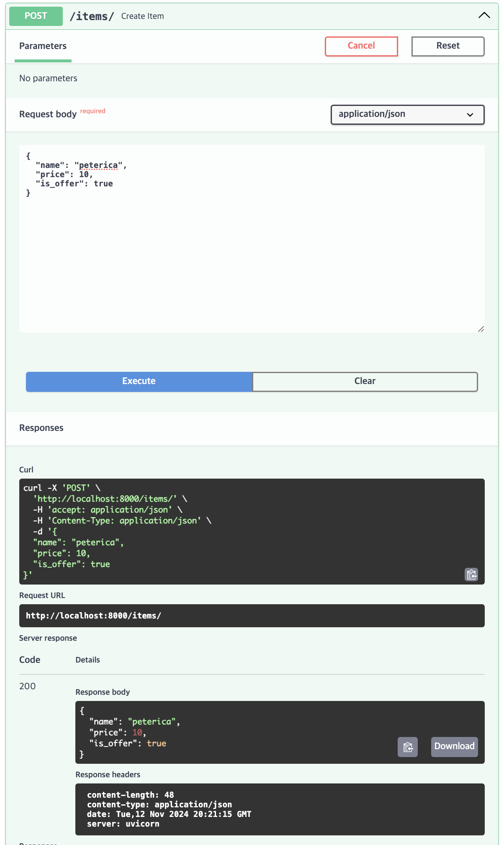
Task: Grab the request body textarea resize handle
Action: coord(481,329)
